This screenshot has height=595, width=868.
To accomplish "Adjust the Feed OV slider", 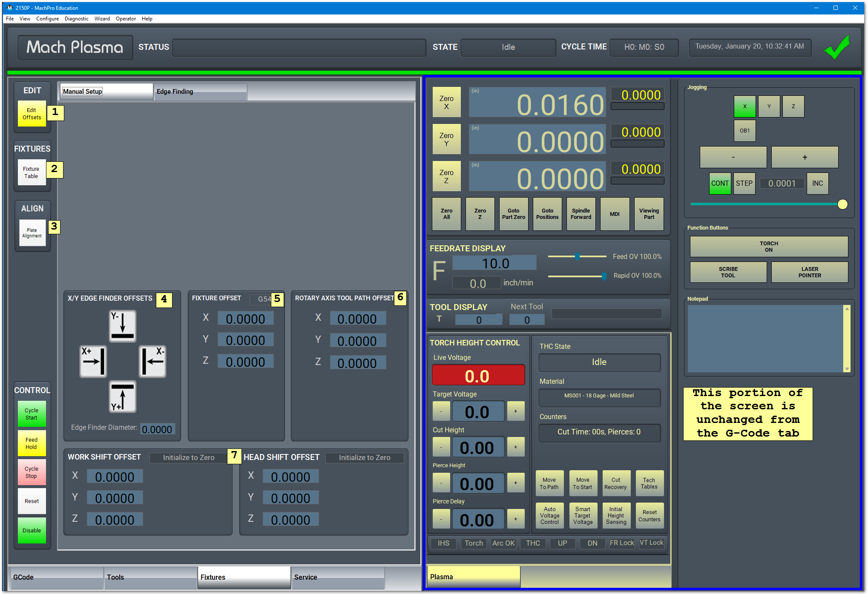I will pos(577,256).
